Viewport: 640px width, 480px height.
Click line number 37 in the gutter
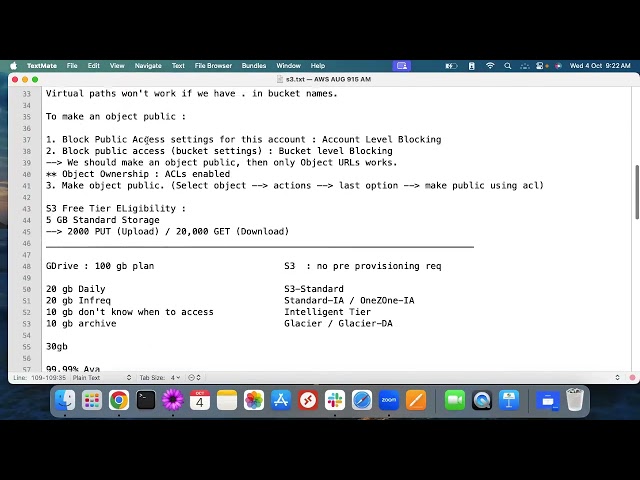point(27,140)
